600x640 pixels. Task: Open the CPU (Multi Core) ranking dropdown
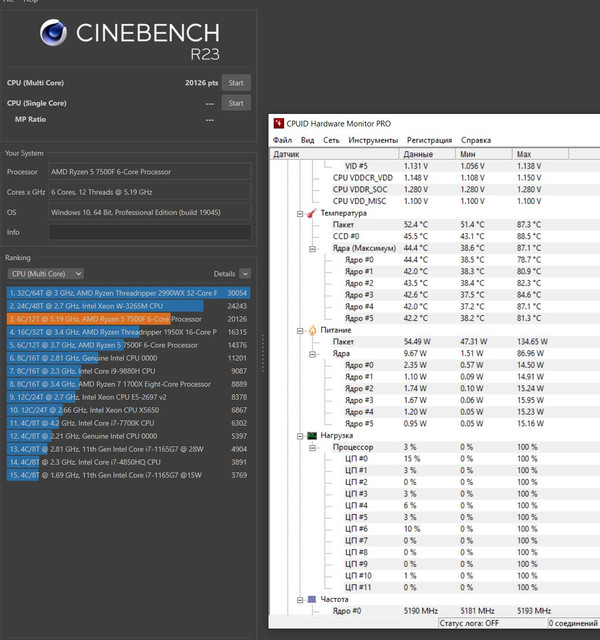click(45, 273)
